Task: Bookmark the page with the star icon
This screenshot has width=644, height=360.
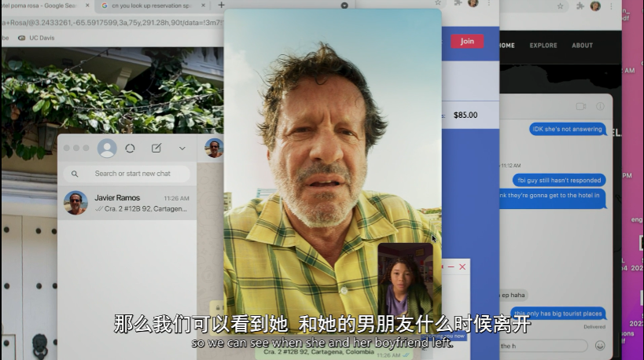Action: 560,6
